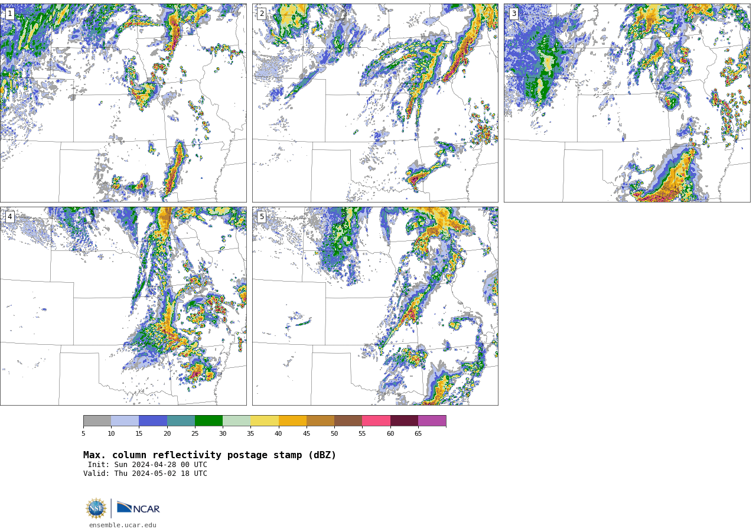Click the gray 5-10 dBZ swatch
The image size is (756, 532).
[97, 421]
